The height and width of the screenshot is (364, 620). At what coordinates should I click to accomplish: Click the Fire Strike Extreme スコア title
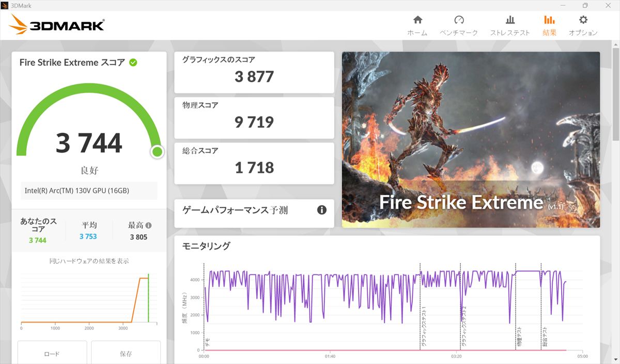(x=72, y=62)
